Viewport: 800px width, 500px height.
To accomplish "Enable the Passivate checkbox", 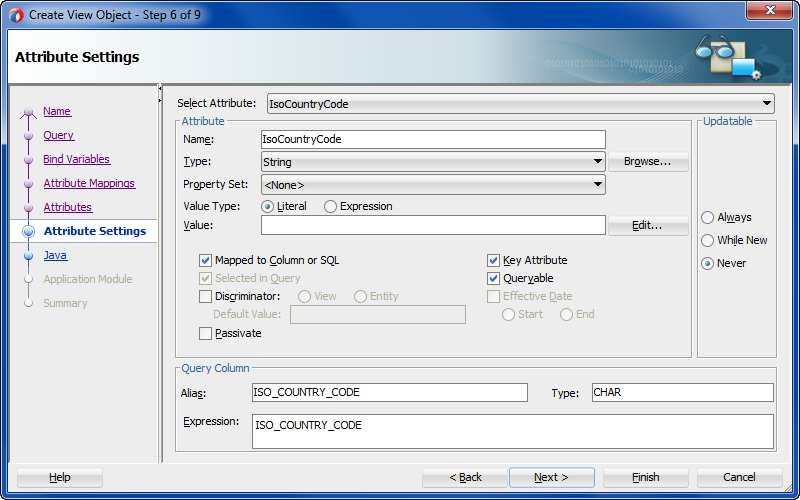I will pos(205,334).
